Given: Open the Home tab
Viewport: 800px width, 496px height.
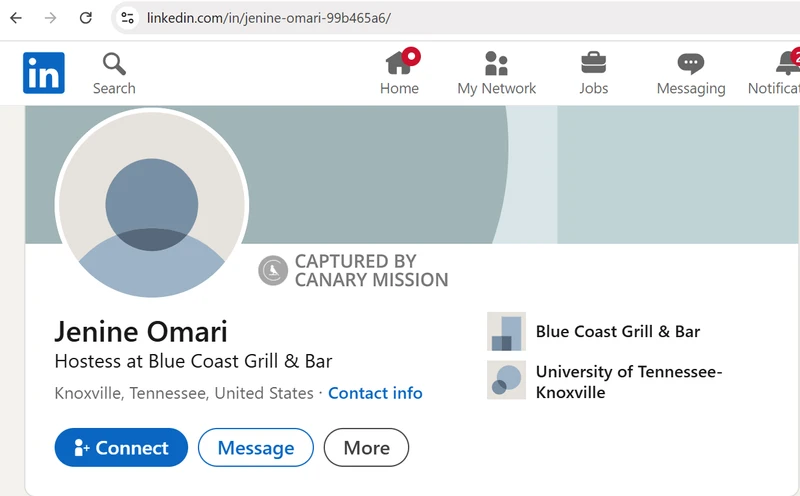Looking at the screenshot, I should (x=399, y=73).
